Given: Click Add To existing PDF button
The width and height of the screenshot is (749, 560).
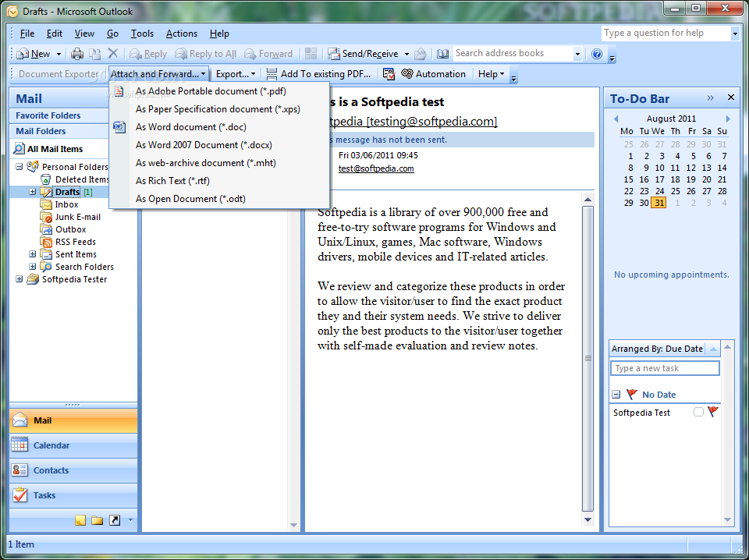Looking at the screenshot, I should [x=318, y=74].
